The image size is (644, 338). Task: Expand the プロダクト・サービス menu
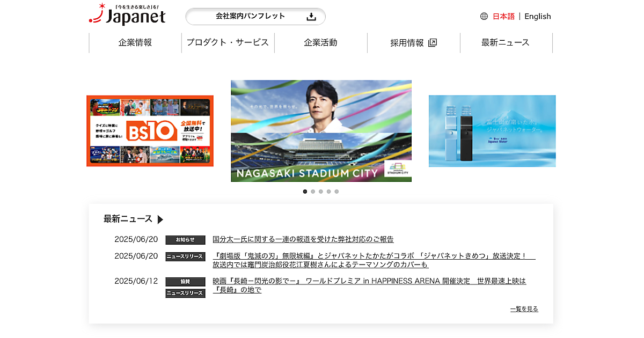228,42
